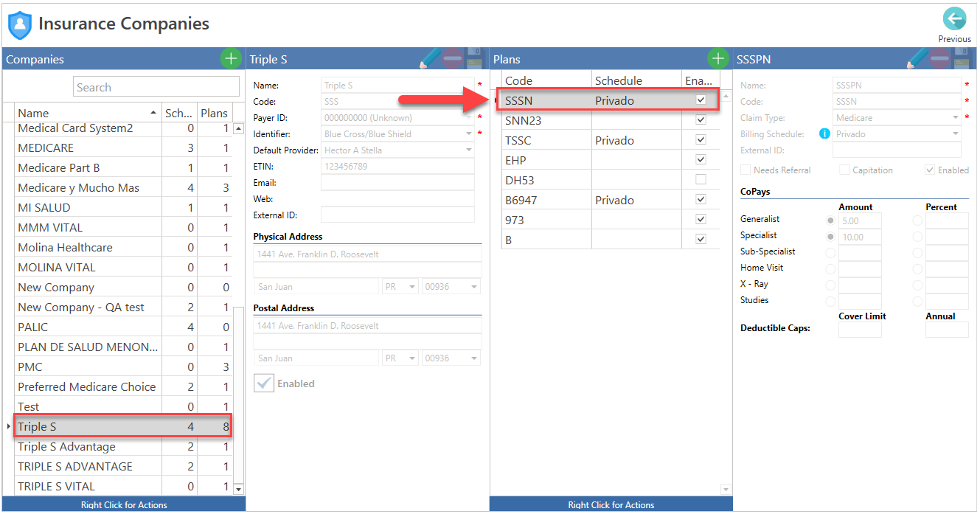Toggle Enabled checkbox for plan TSSC
Viewport: 980px width, 514px height.
pyautogui.click(x=701, y=139)
